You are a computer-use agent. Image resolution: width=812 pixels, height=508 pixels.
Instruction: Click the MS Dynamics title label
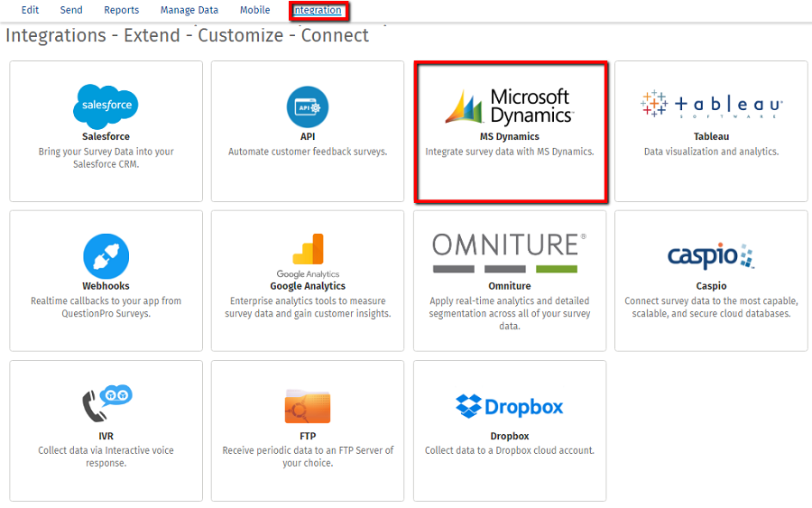point(510,136)
